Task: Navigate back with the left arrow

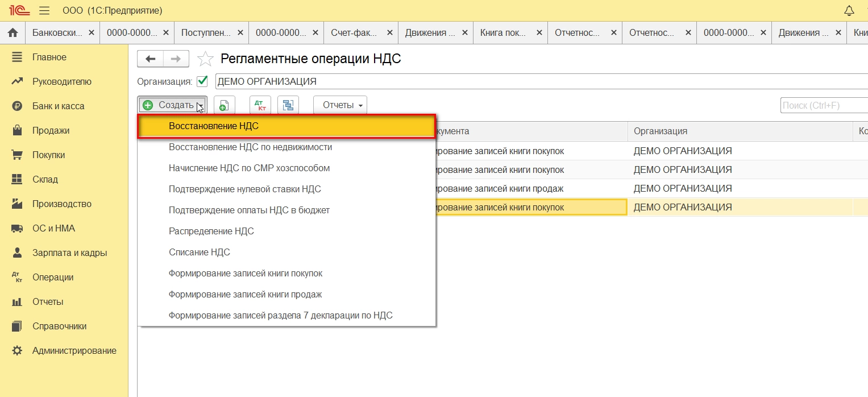Action: [151, 59]
